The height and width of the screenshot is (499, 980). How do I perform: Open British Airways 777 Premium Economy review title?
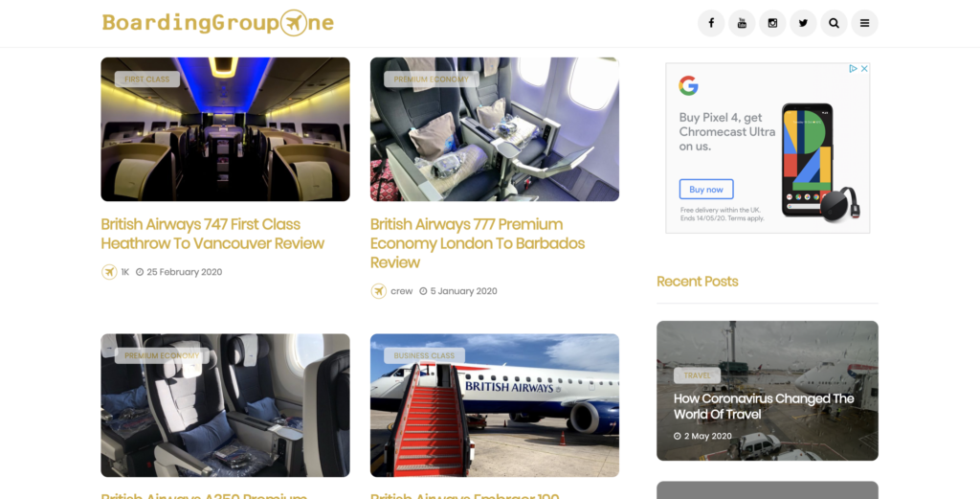(478, 243)
